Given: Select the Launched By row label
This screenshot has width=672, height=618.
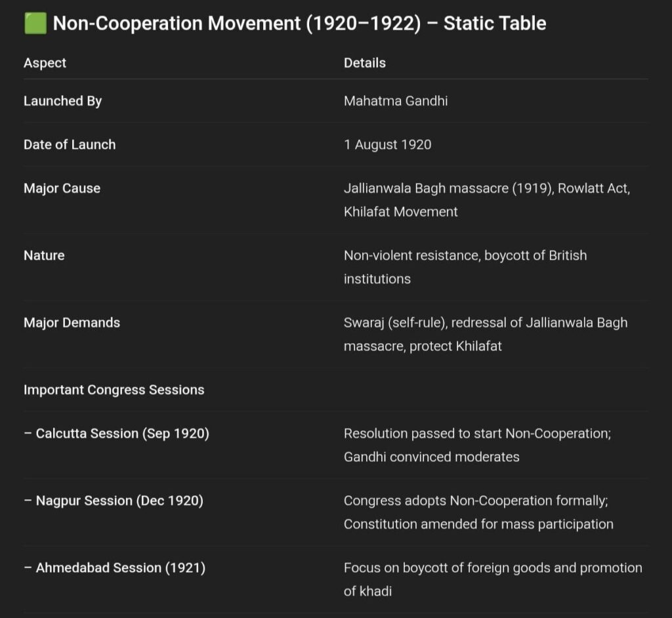Looking at the screenshot, I should point(62,101).
